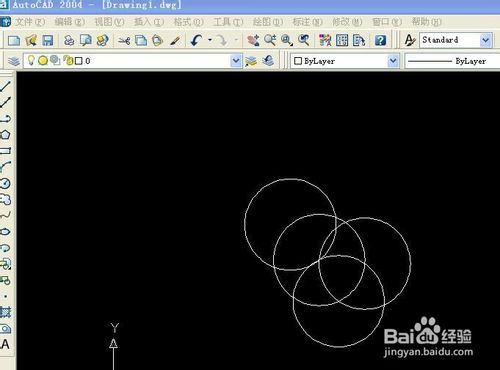Select the Ellipse Arc tool
Image resolution: width=500 pixels, height=370 pixels.
point(5,248)
